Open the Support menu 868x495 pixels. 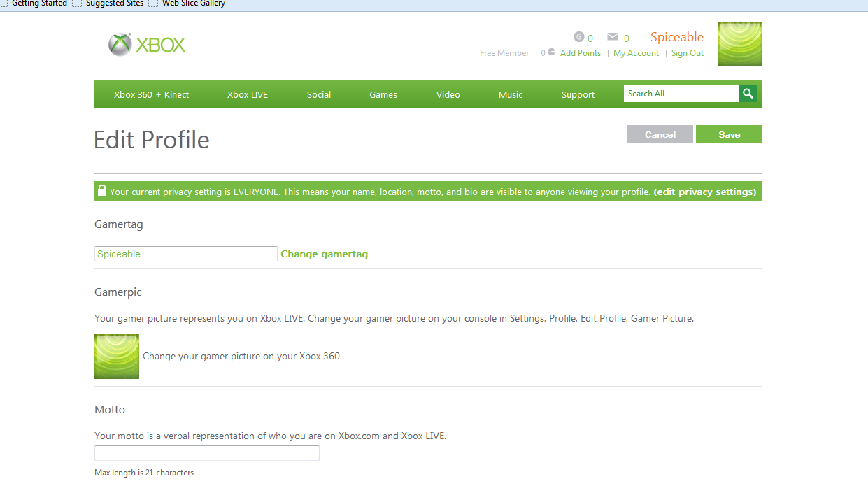(578, 94)
